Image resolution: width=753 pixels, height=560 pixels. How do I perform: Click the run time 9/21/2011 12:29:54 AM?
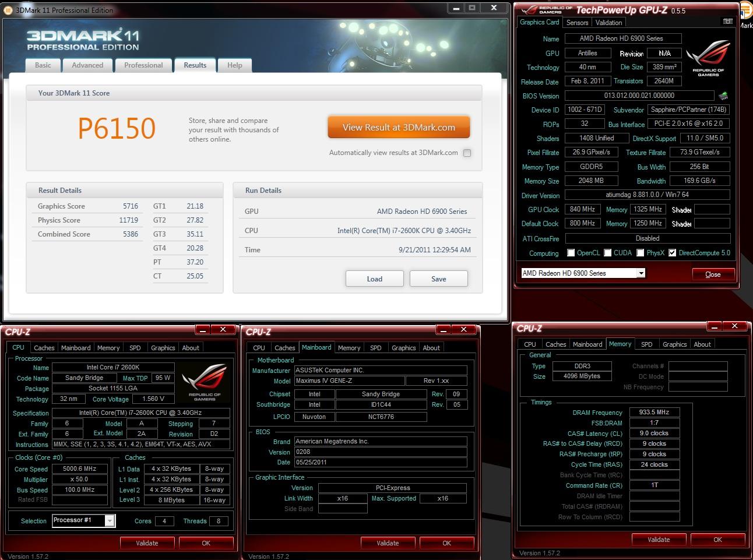click(x=435, y=249)
